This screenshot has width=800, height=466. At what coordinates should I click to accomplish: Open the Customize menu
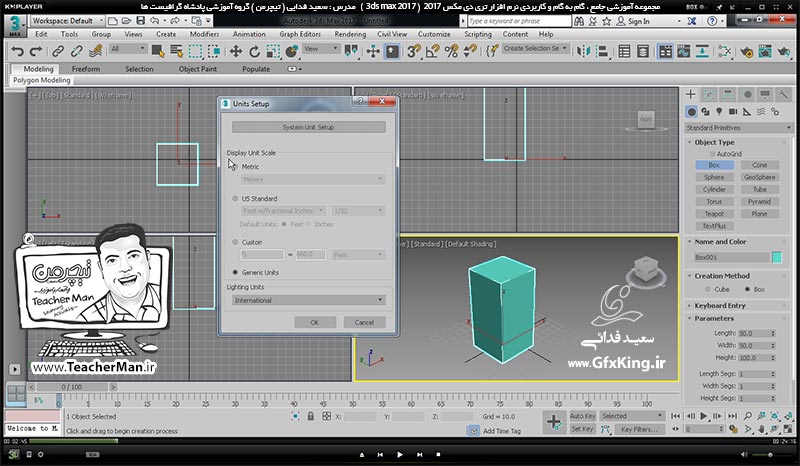click(434, 34)
